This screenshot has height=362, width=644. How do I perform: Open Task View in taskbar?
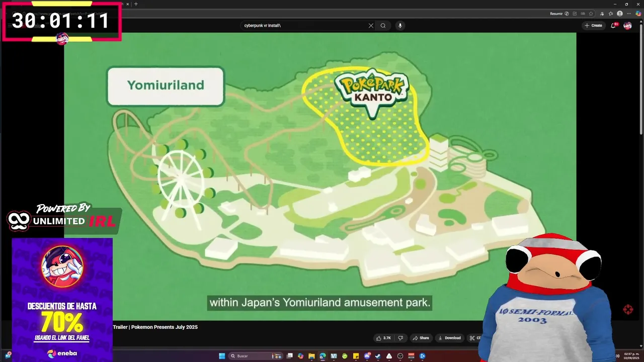pos(289,356)
